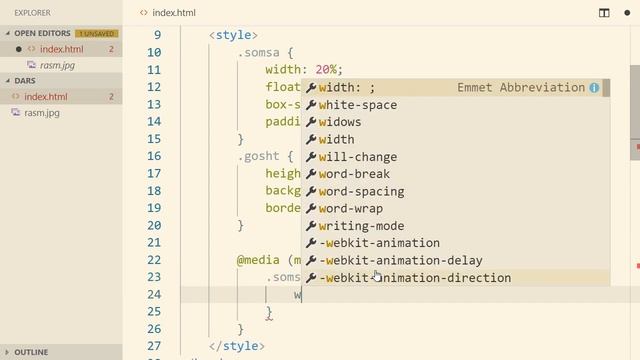The height and width of the screenshot is (360, 640).
Task: Open index.html in the DARS folder
Action: (61, 97)
